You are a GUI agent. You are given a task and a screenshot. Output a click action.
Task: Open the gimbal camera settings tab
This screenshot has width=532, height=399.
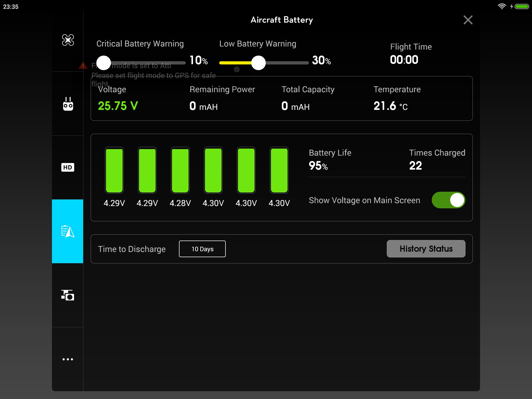coord(68,295)
